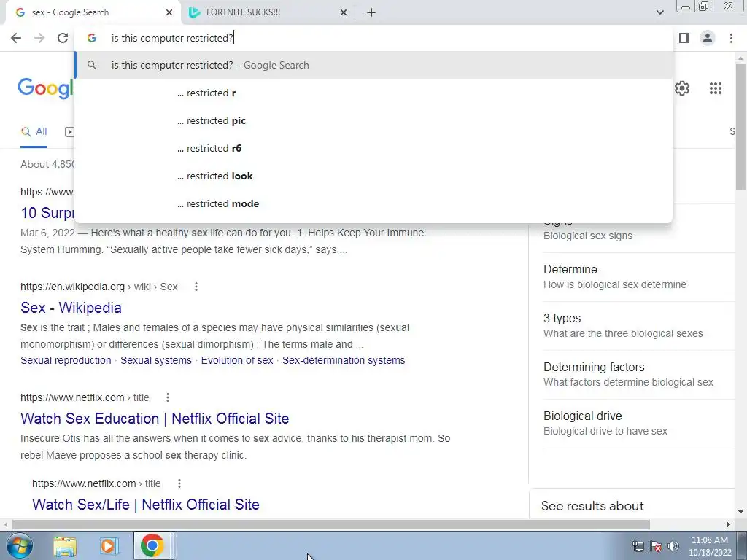Click the 'https://en.wikipedia.org › wiki › Sex' URL text
The image size is (747, 560).
(99, 287)
